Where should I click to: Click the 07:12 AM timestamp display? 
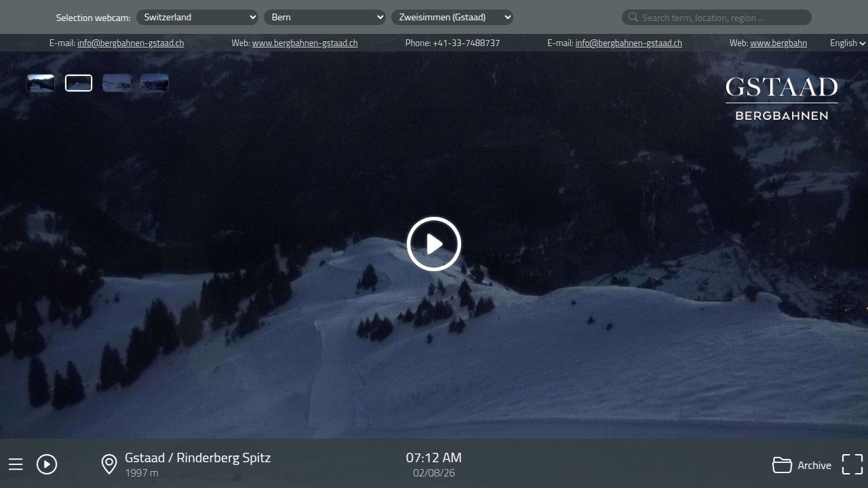pos(433,457)
